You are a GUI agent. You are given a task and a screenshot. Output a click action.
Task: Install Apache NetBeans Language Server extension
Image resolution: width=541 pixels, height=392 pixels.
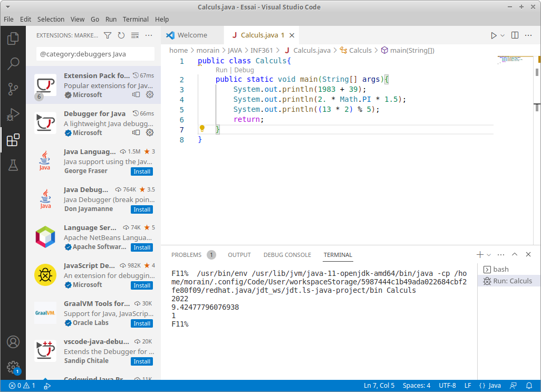tap(142, 247)
